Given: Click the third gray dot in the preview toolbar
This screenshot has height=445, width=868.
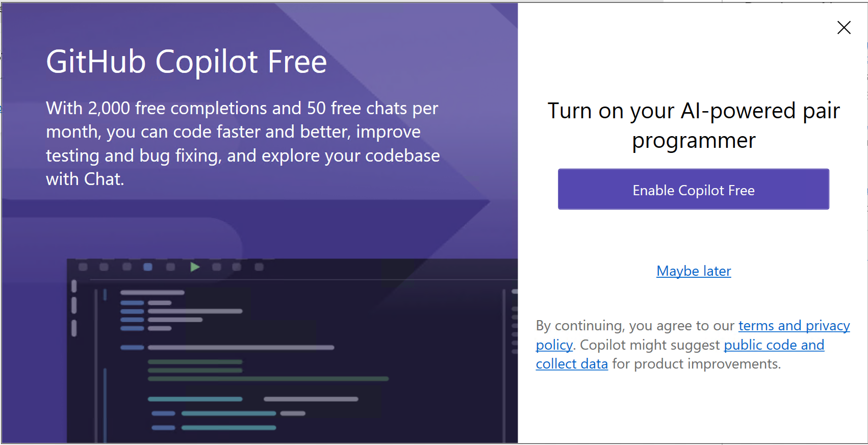Looking at the screenshot, I should point(127,267).
